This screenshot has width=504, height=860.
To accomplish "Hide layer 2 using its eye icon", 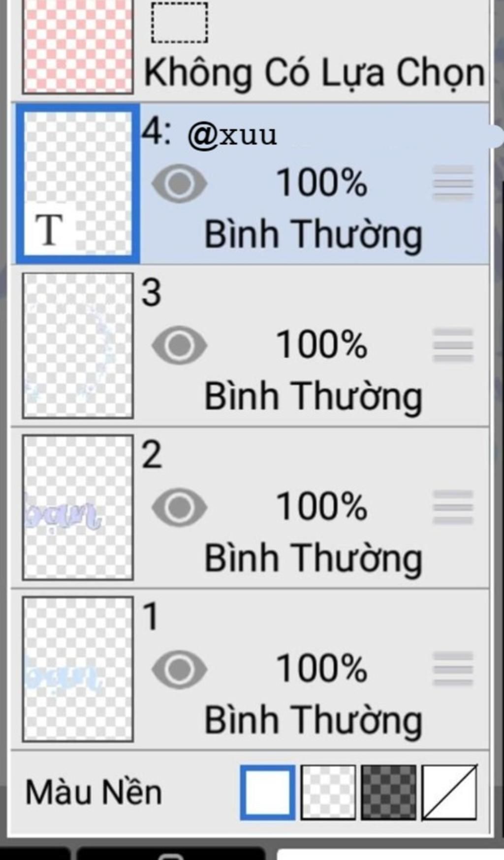I will 179,507.
